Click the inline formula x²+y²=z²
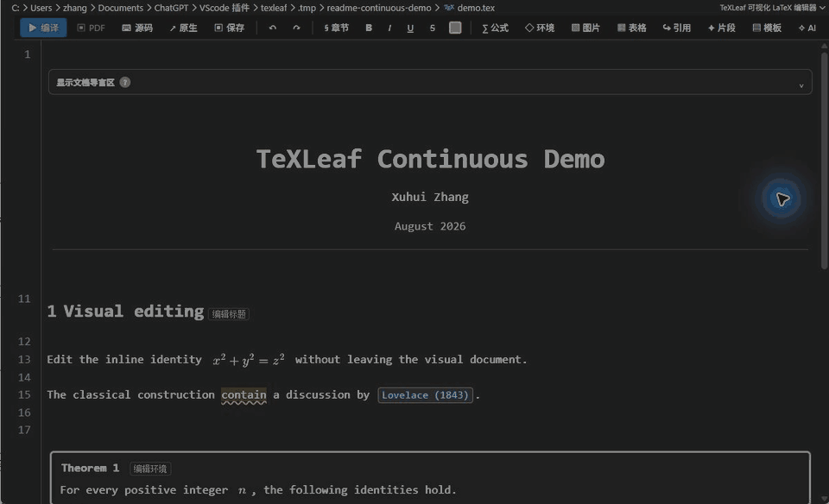Image resolution: width=829 pixels, height=504 pixels. [249, 359]
